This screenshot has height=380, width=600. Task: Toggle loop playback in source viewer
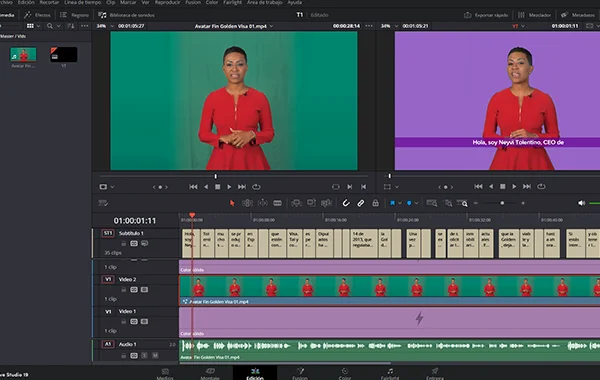[x=256, y=187]
